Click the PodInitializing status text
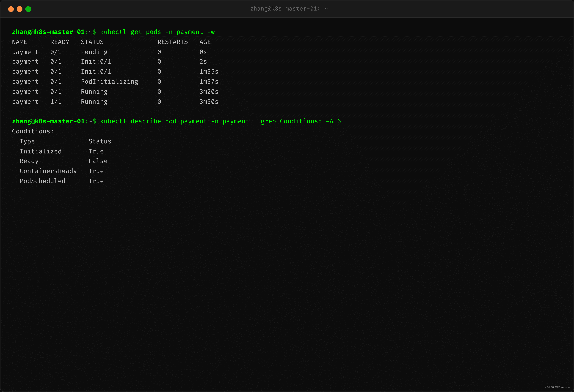 (109, 82)
